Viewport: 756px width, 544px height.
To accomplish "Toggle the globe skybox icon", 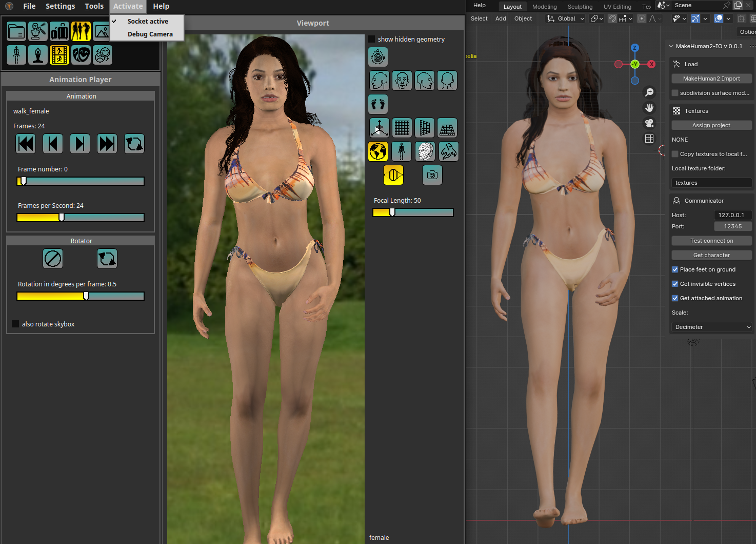I will coord(378,151).
